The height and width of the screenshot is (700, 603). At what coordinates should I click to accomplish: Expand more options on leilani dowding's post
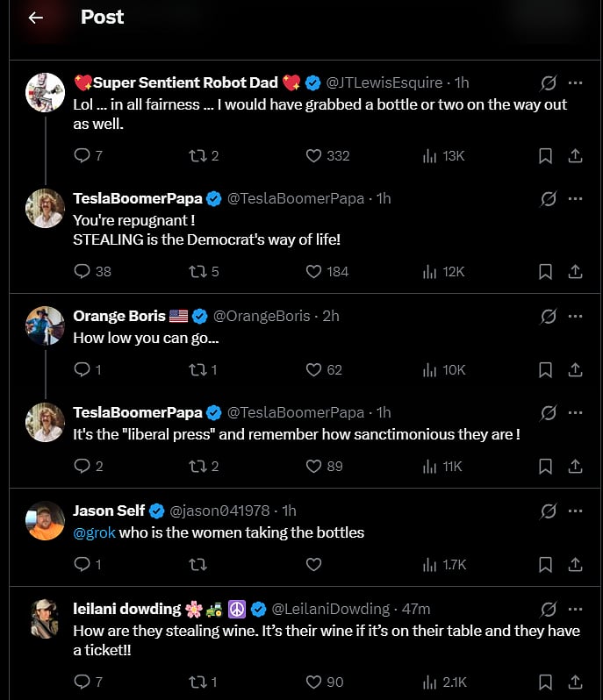[575, 609]
